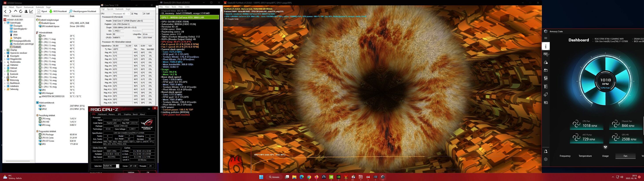Open File Explorer from taskbar

294,177
